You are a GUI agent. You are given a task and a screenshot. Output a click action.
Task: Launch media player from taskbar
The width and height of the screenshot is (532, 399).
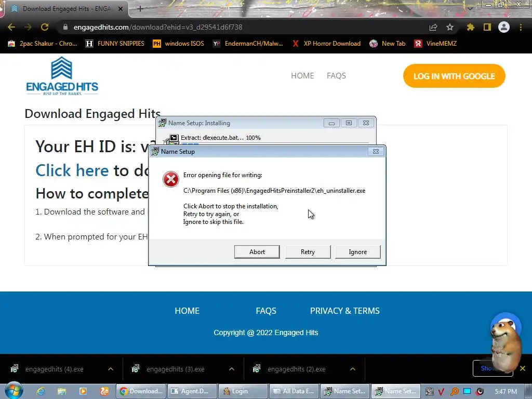(x=83, y=391)
